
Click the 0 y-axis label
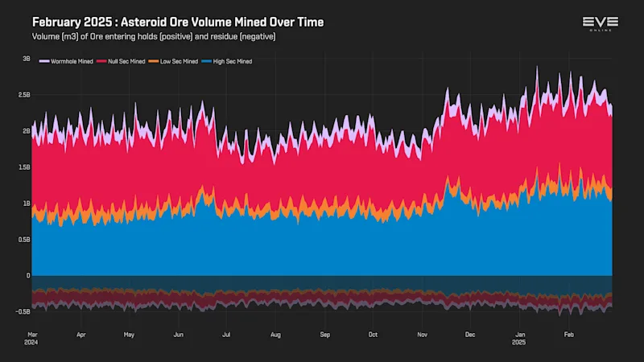(28, 275)
